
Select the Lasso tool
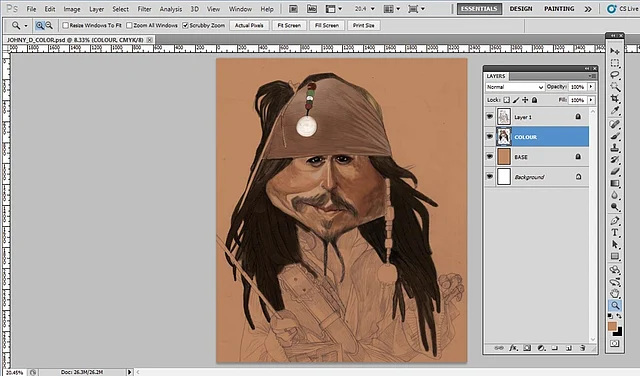[x=615, y=75]
